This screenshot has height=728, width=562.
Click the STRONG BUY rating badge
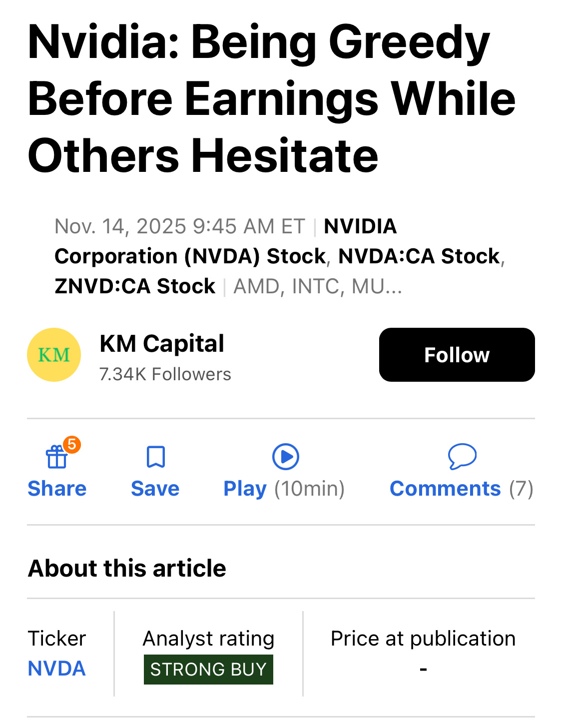[x=208, y=669]
